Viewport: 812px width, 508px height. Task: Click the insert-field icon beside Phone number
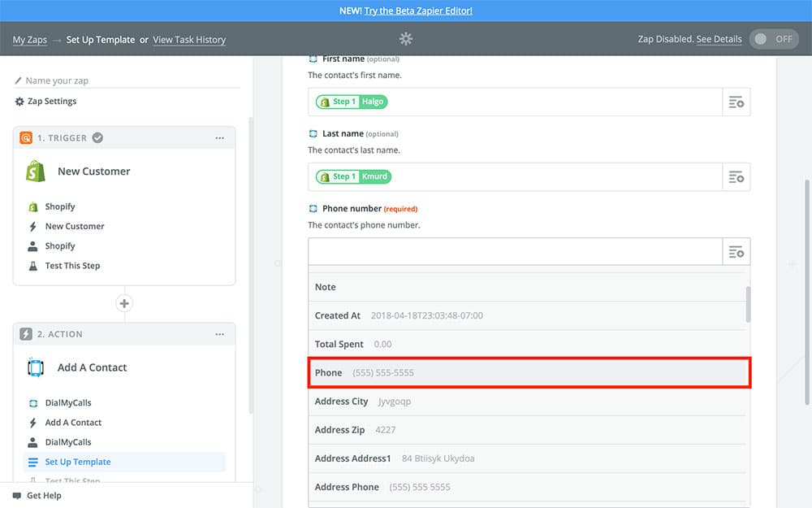click(736, 252)
